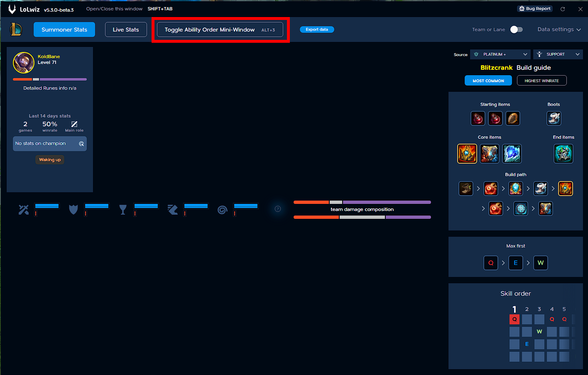588x375 pixels.
Task: Click the gold-bordered item in Build path
Action: (x=566, y=189)
